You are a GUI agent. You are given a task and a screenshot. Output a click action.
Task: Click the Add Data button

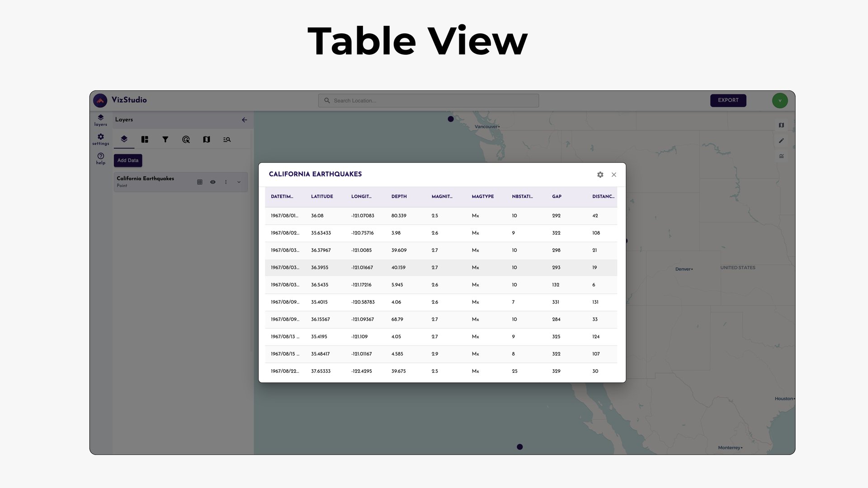click(x=127, y=160)
